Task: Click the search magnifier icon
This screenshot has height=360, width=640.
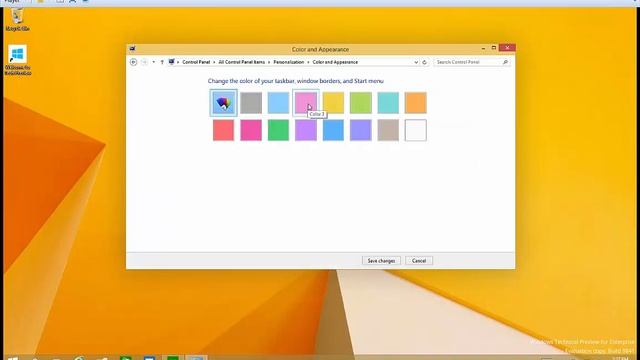Action: click(x=505, y=62)
